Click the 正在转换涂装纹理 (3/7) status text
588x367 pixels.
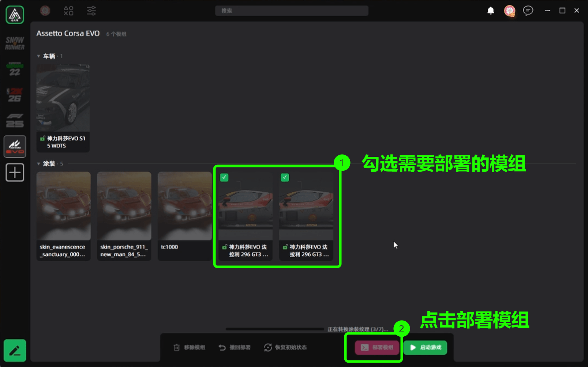[x=358, y=329]
